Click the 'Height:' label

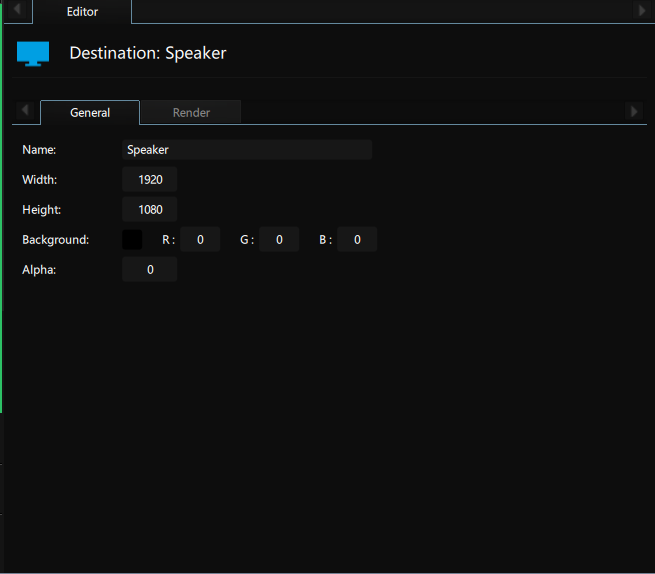[x=41, y=210]
